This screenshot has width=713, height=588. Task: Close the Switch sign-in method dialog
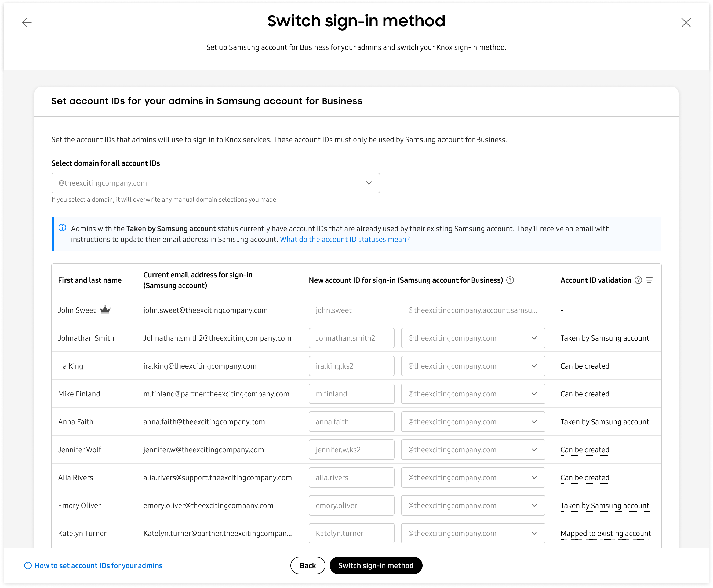[686, 22]
